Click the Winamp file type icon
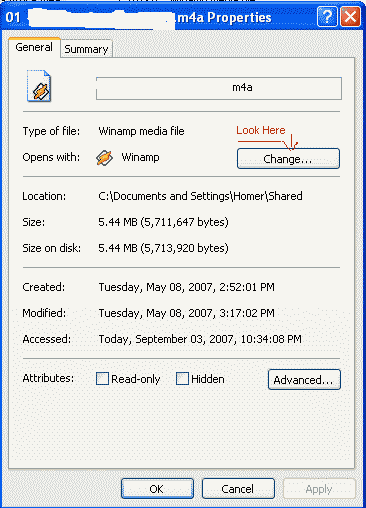This screenshot has width=366, height=508. [x=39, y=86]
